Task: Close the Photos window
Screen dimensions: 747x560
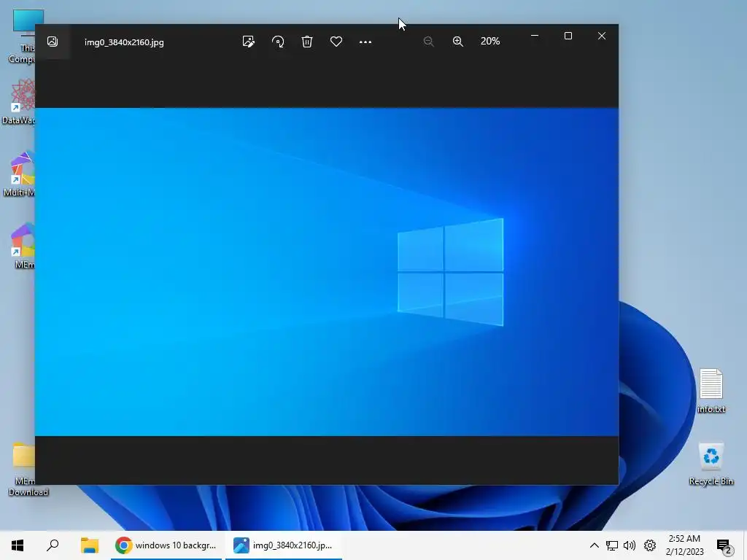Action: 602,36
